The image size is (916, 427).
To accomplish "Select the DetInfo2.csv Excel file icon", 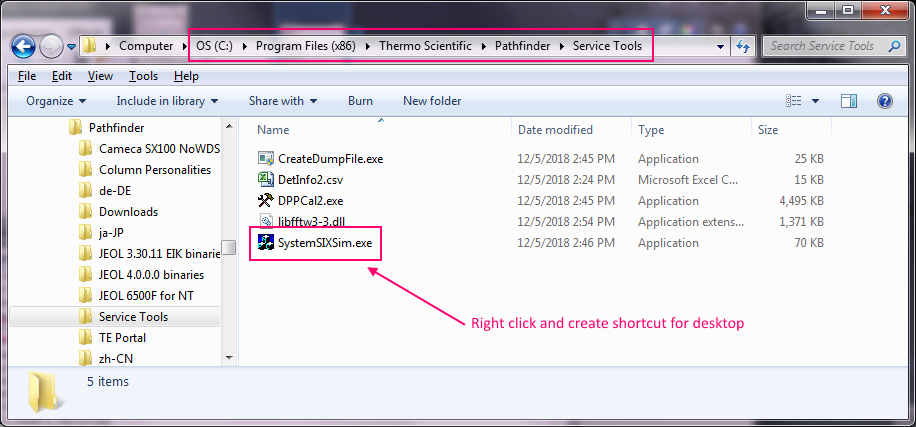I will coord(266,180).
